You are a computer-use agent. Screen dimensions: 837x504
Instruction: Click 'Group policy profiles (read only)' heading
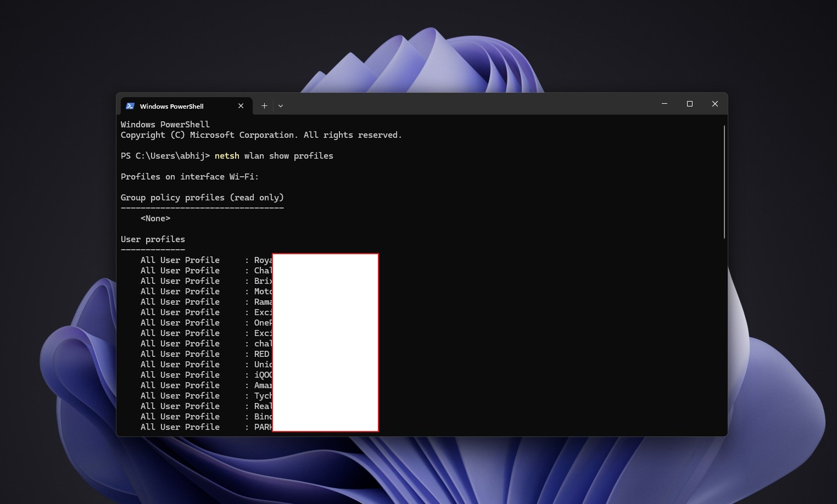pyautogui.click(x=202, y=198)
